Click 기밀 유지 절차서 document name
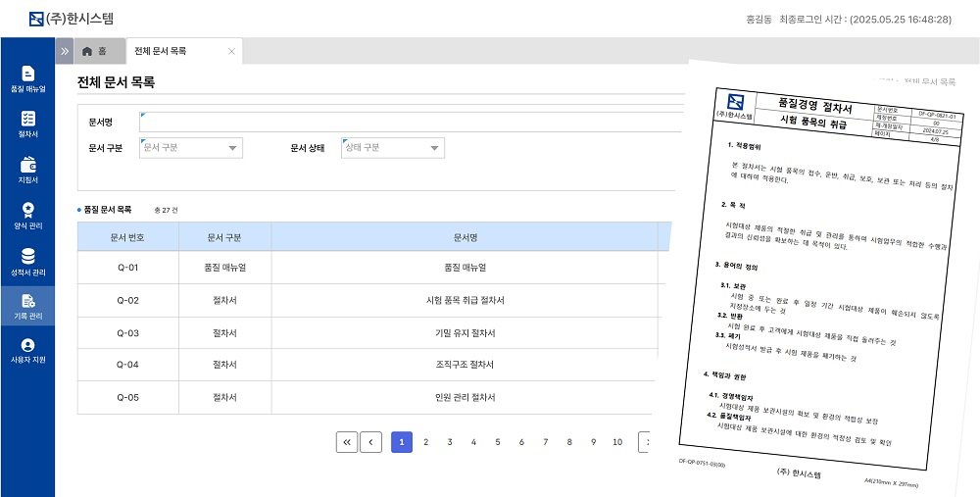Screen dimensions: 980x497 pos(465,333)
